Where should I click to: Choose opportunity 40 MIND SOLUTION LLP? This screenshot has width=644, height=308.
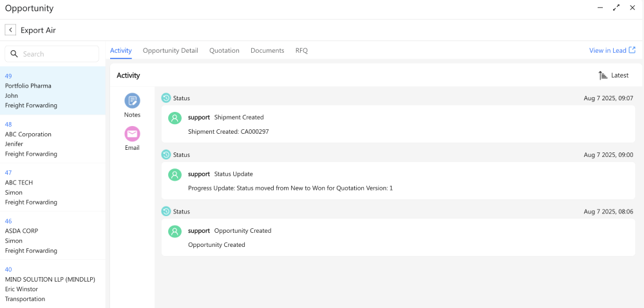[53, 284]
